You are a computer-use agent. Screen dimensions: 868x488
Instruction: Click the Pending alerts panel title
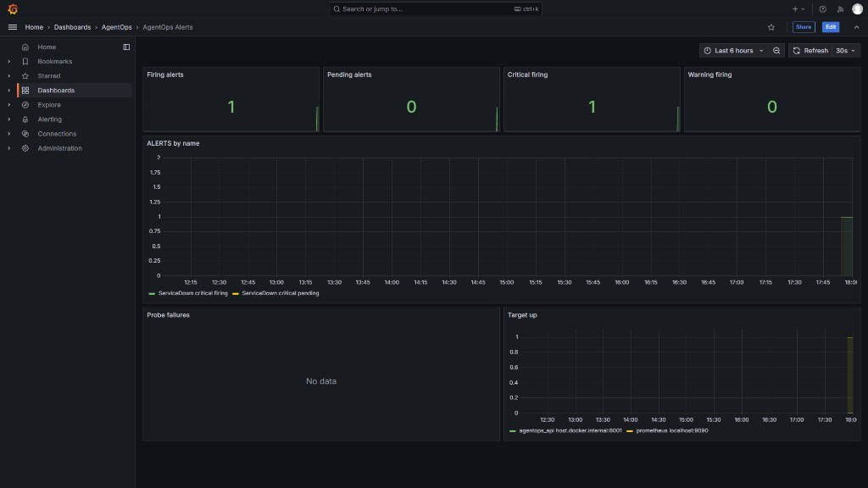349,75
